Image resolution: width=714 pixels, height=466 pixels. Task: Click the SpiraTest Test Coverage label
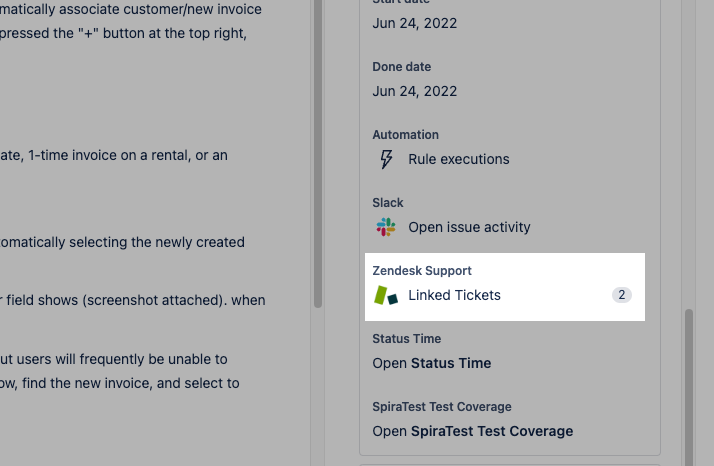442,407
